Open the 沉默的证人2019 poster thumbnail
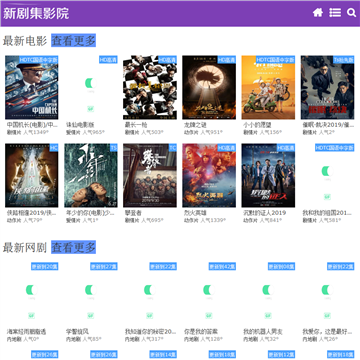This screenshot has height=360, width=360. coord(268,175)
